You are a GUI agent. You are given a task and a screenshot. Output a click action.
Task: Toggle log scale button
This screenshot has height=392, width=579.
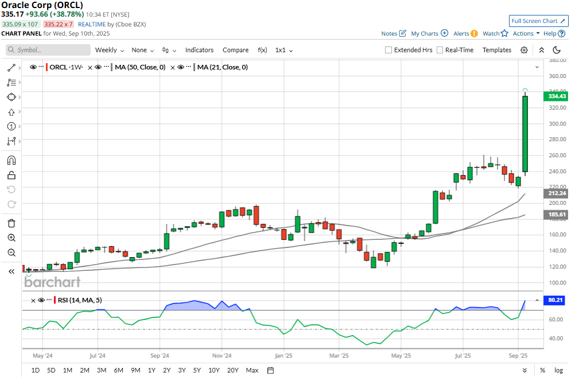(x=558, y=370)
